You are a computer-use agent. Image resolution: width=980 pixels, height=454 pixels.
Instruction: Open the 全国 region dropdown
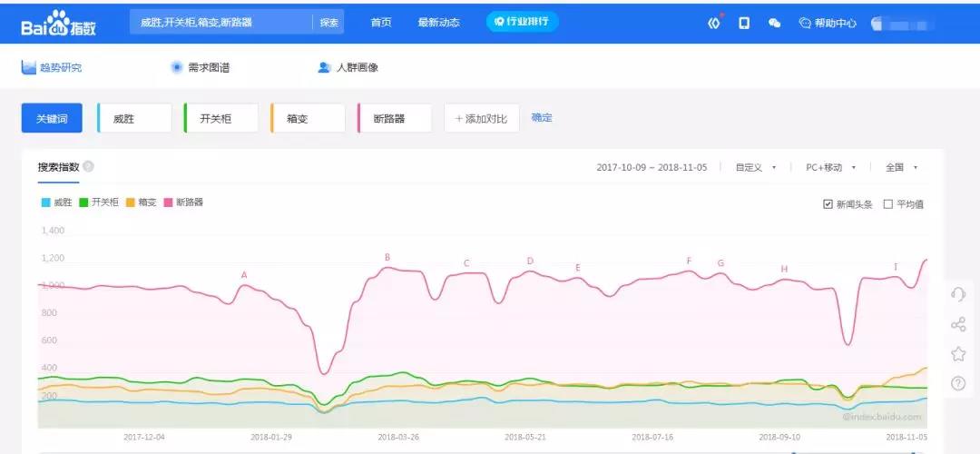click(902, 167)
